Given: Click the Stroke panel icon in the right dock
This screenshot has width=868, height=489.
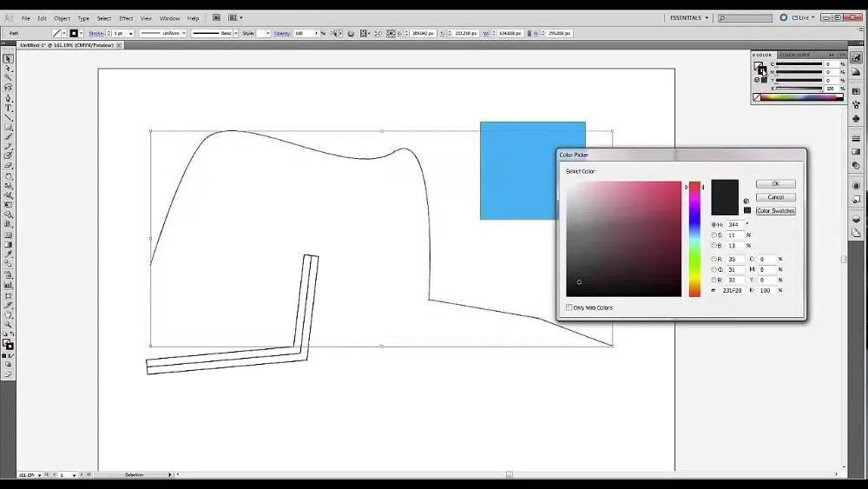Looking at the screenshot, I should tap(856, 138).
